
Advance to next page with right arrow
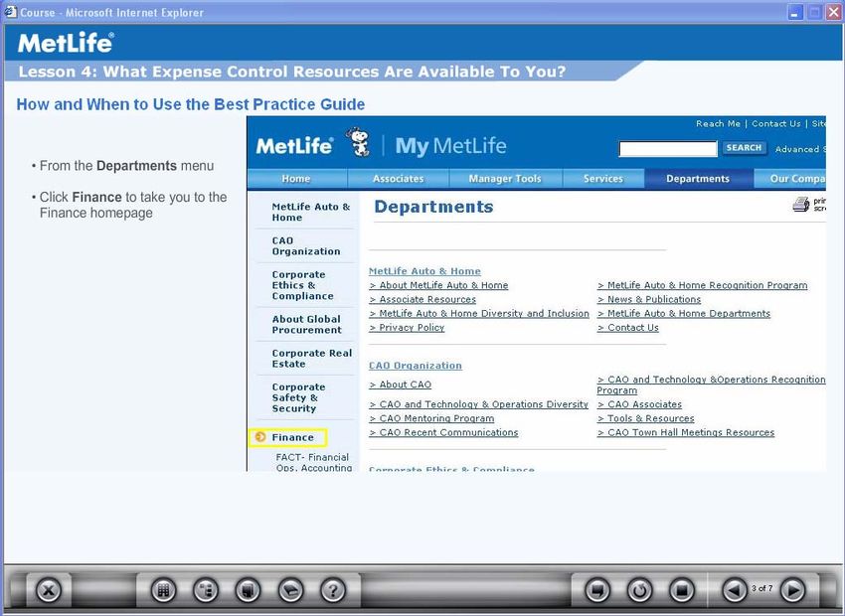(x=792, y=591)
